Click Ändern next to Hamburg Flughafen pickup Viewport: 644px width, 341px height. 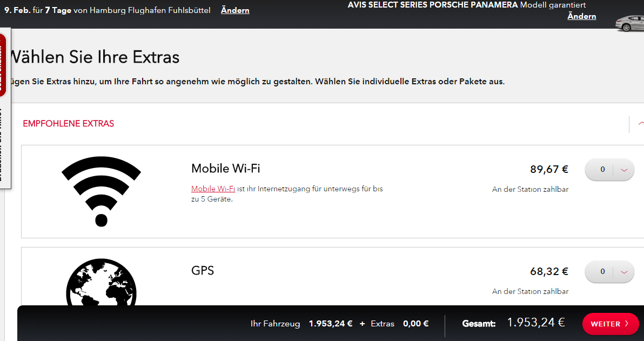235,10
